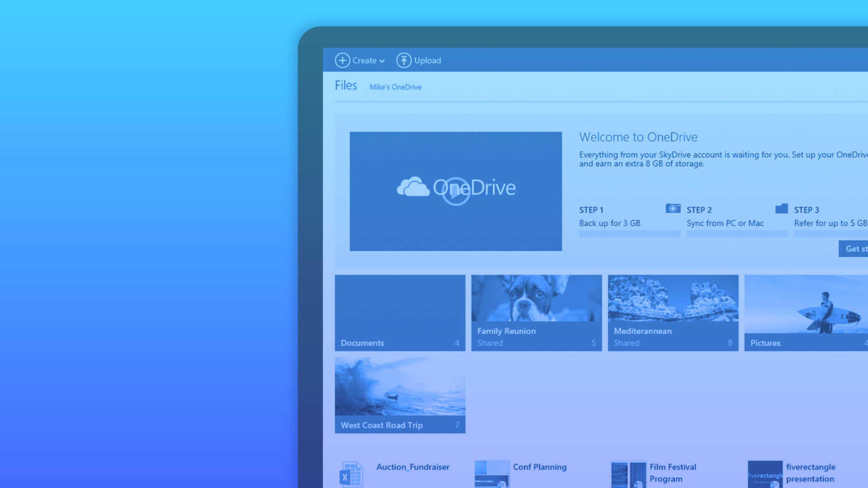Screen dimensions: 868x488
Task: Click the Get started button
Action: (x=853, y=249)
